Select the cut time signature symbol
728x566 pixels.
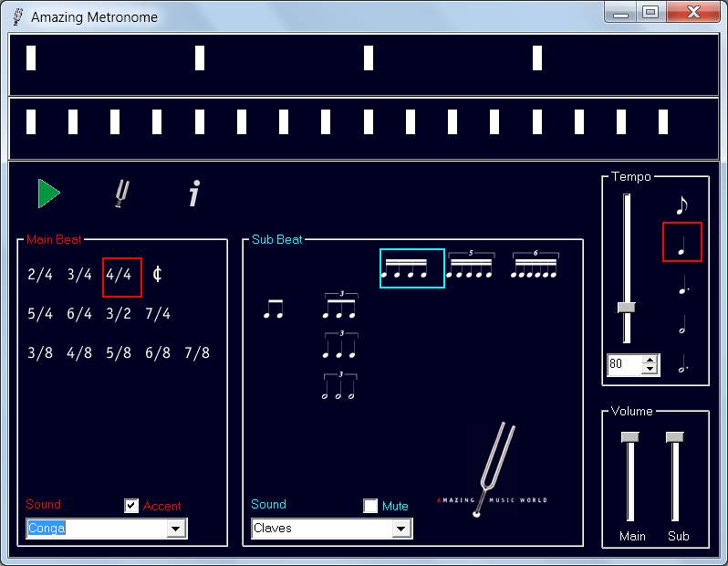click(x=157, y=275)
